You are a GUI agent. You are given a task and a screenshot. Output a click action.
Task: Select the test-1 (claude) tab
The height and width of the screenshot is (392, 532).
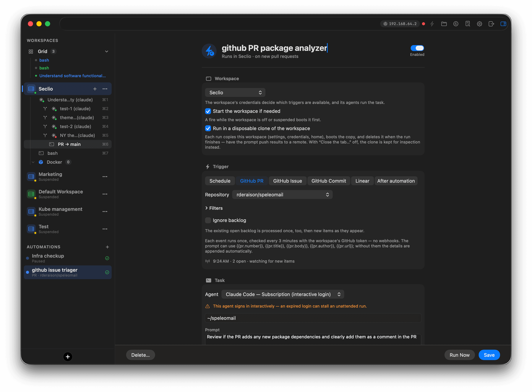75,109
